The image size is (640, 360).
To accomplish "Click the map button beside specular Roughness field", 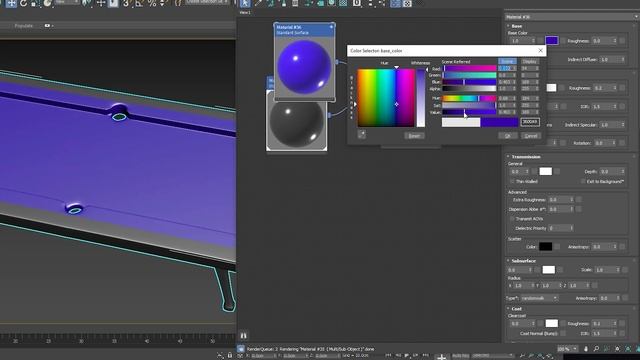I will 622,88.
